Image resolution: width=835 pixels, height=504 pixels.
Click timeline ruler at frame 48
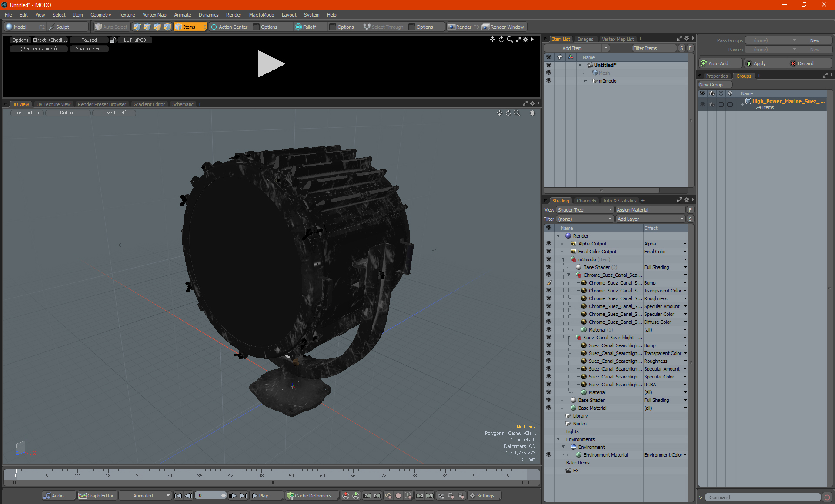(261, 475)
